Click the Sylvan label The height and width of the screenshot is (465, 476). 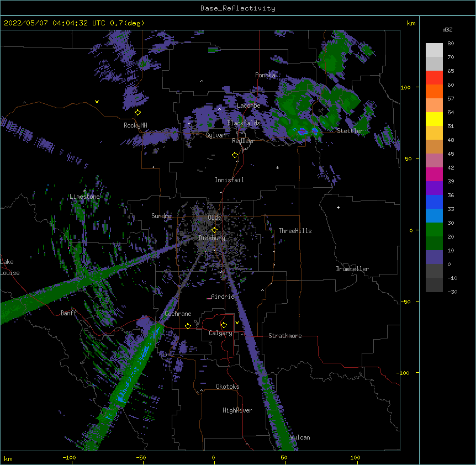point(215,135)
